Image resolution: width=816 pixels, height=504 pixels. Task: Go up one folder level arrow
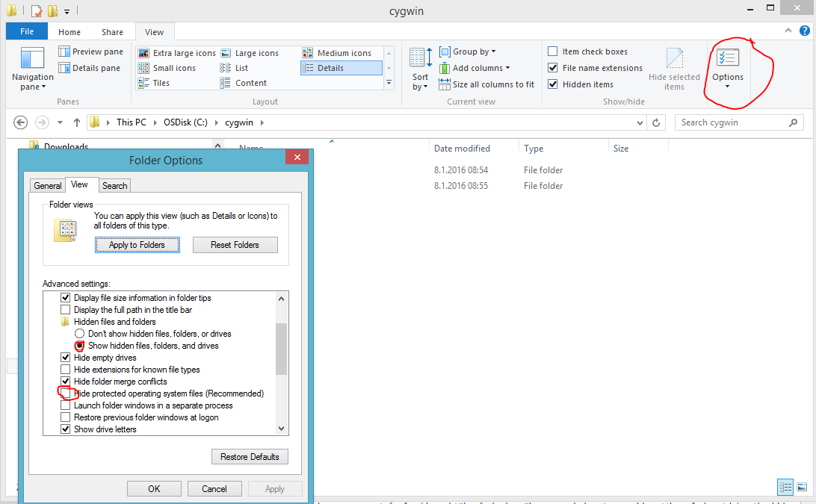pyautogui.click(x=76, y=122)
